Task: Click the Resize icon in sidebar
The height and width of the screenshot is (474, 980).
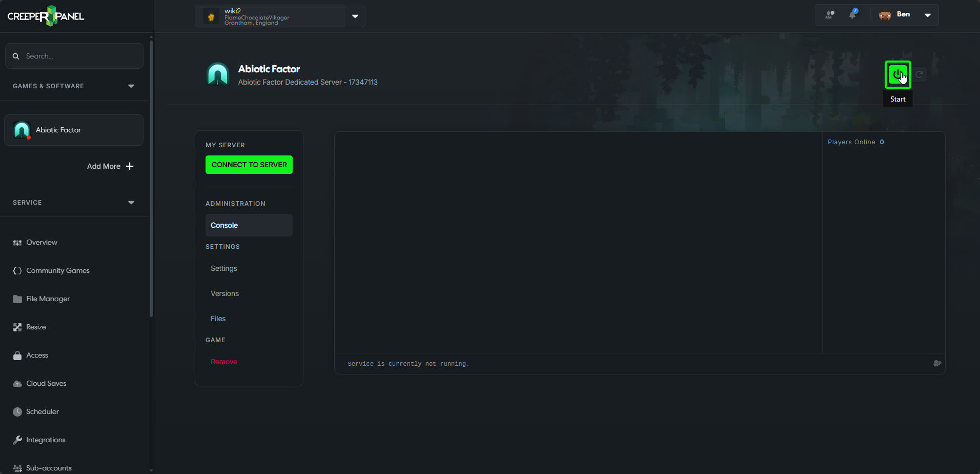Action: [x=17, y=327]
